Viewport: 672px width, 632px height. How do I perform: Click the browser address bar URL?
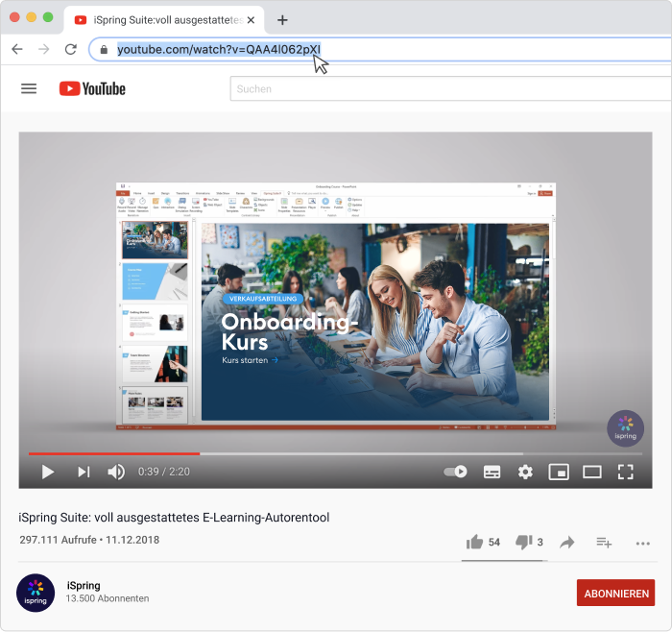tap(219, 49)
